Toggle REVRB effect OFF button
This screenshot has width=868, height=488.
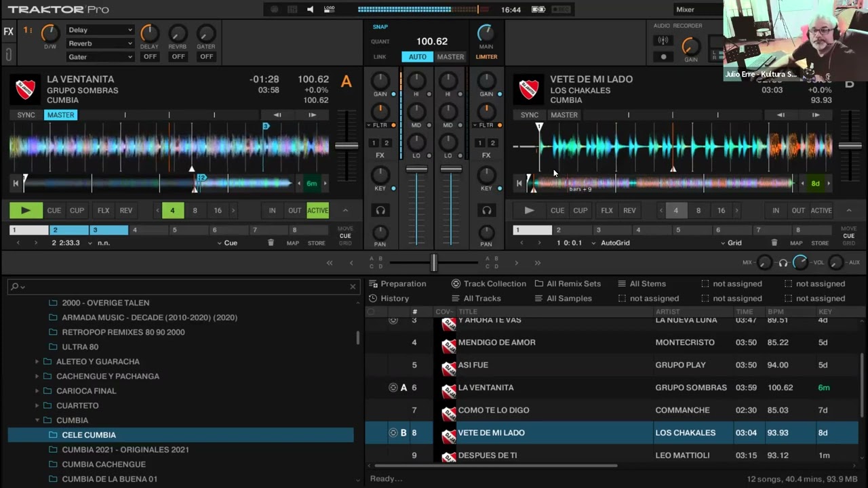click(178, 57)
